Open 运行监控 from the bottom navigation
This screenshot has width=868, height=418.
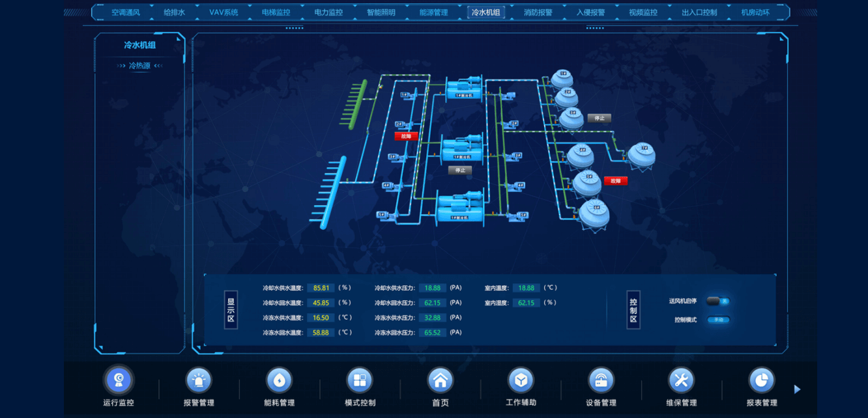(x=119, y=380)
